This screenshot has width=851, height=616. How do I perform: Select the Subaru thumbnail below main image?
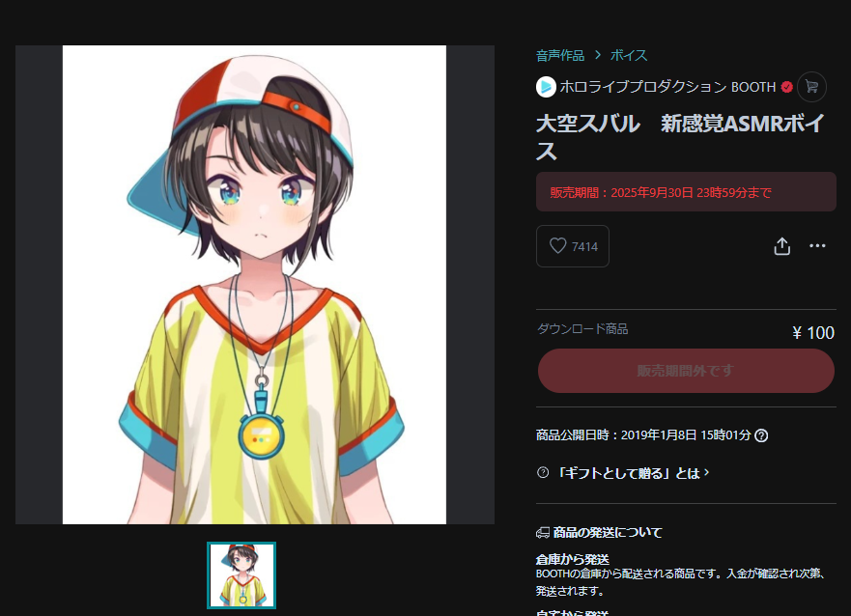coord(241,575)
